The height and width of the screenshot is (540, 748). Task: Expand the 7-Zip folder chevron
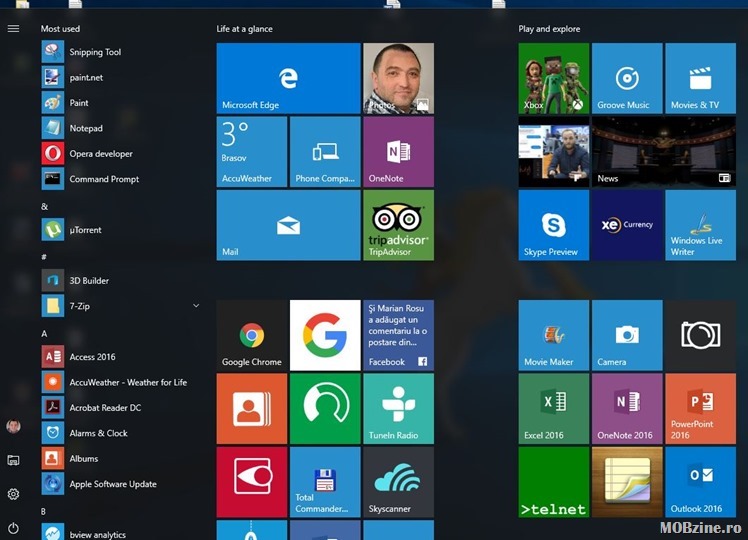pos(196,306)
